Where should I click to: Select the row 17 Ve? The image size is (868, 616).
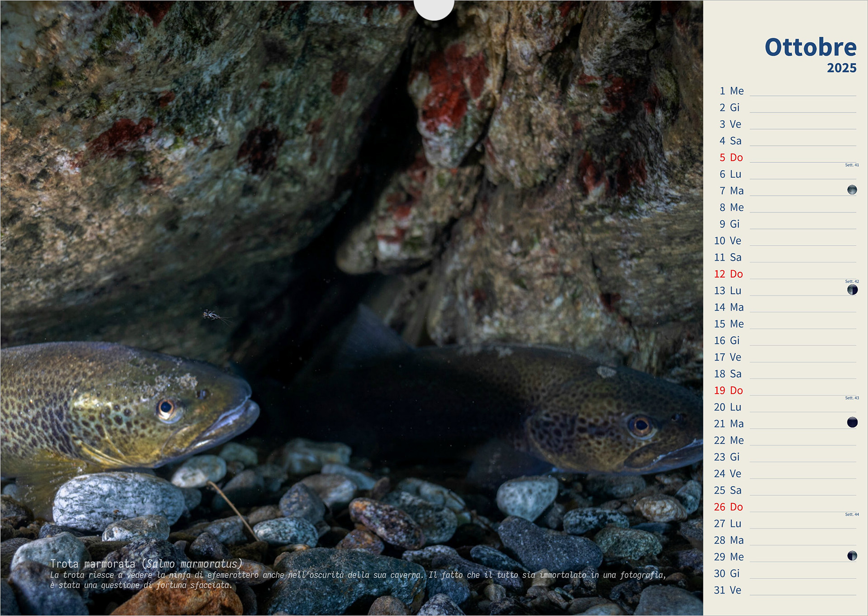(x=785, y=357)
